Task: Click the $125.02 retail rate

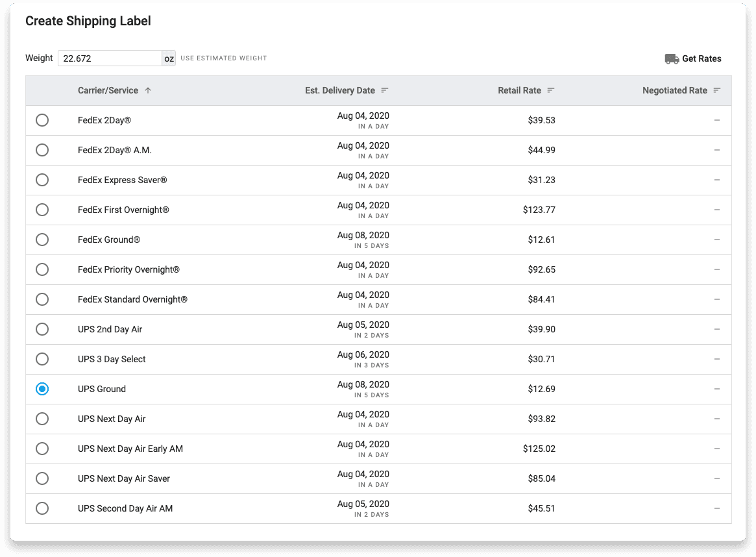Action: [539, 449]
